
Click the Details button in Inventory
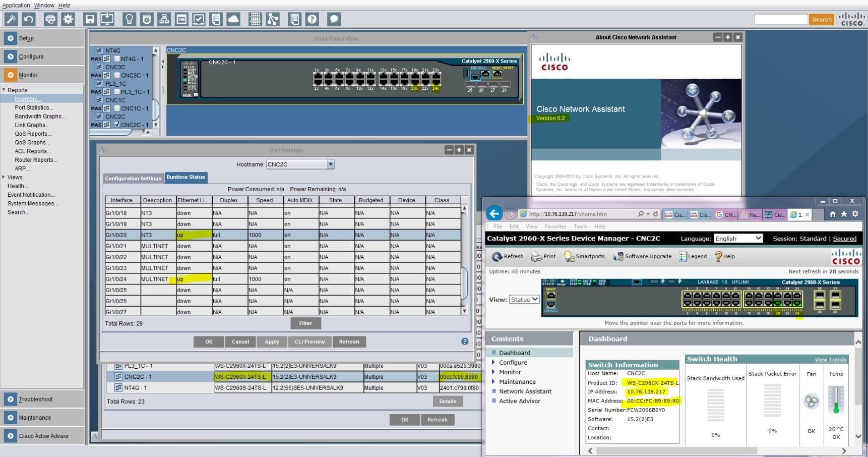[447, 402]
